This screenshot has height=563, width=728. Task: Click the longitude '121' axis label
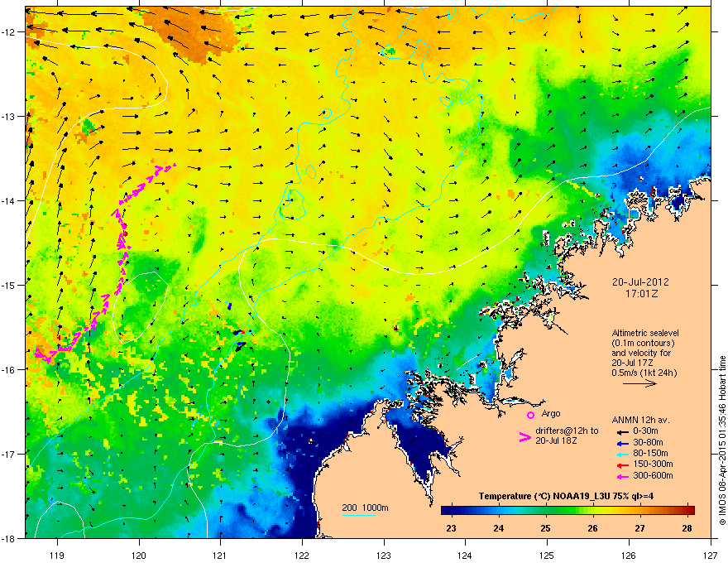pyautogui.click(x=220, y=556)
